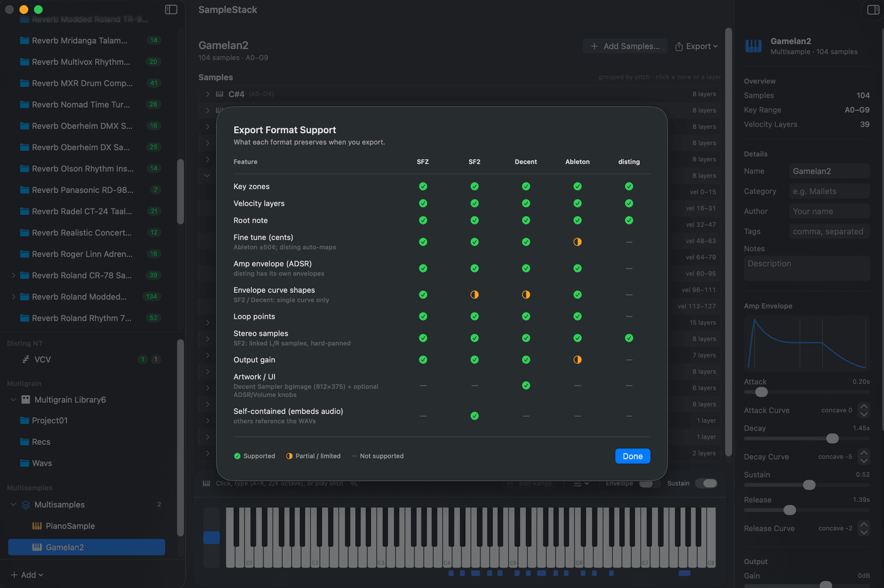
Task: Expand the Reverb Roland CR-78 folder
Action: (x=13, y=275)
